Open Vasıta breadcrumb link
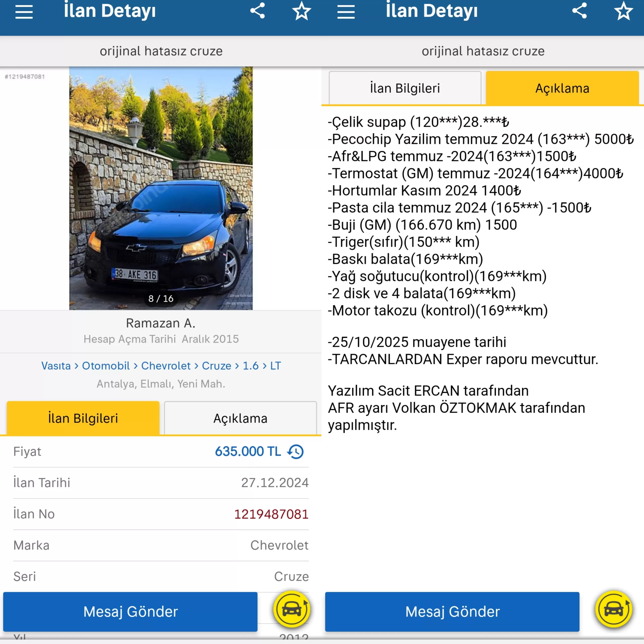The image size is (644, 644). click(x=56, y=366)
